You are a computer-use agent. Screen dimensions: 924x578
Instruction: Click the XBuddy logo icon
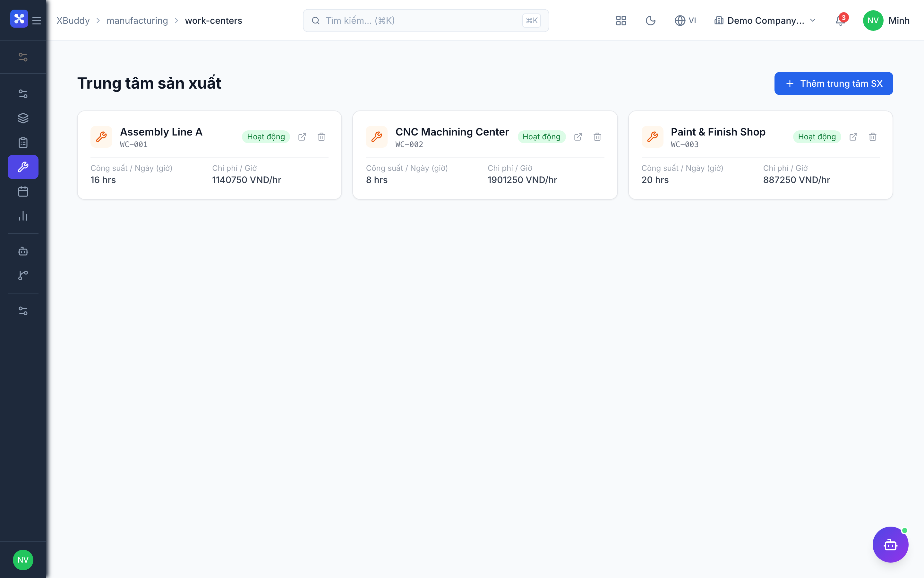click(19, 19)
